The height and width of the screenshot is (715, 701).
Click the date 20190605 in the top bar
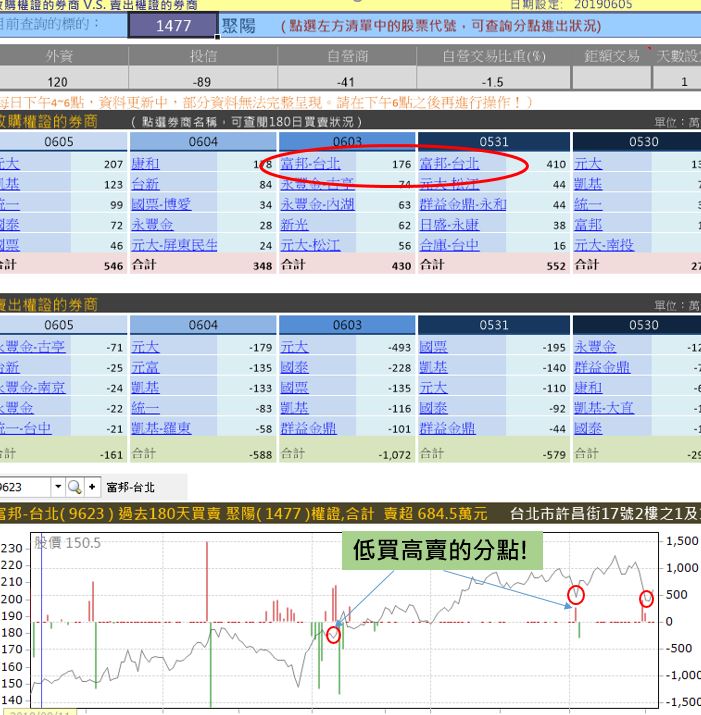pos(603,5)
